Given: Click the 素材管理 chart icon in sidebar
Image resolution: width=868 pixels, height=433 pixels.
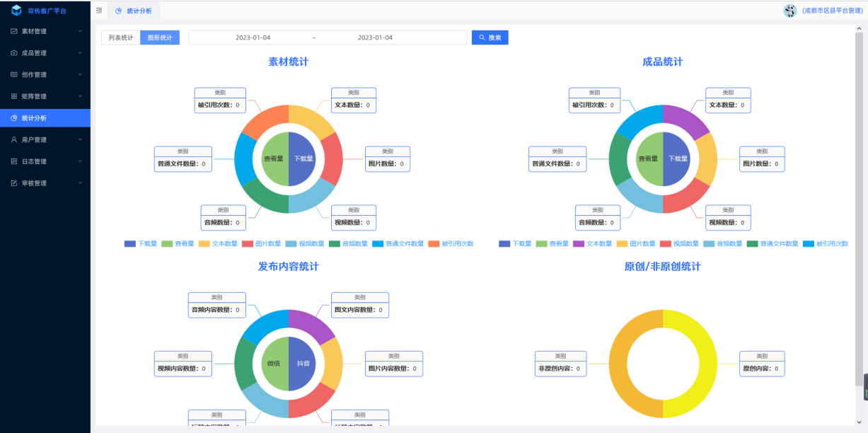Looking at the screenshot, I should point(14,31).
